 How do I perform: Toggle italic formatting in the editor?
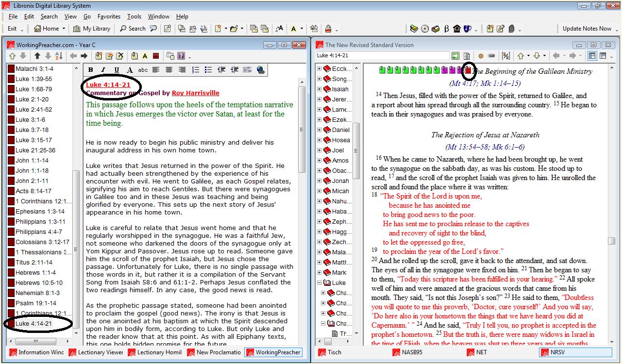103,70
